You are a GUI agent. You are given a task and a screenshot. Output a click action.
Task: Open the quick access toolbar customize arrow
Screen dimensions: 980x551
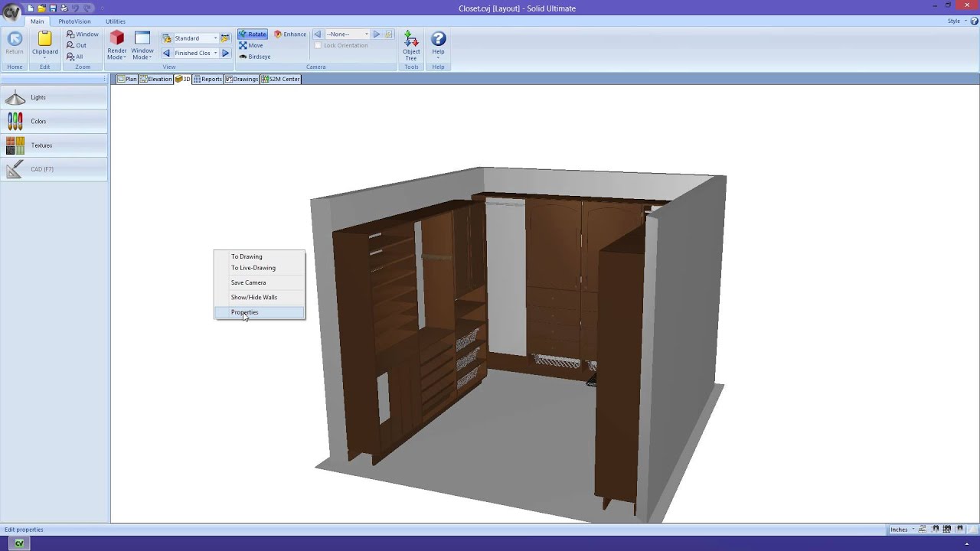click(103, 8)
